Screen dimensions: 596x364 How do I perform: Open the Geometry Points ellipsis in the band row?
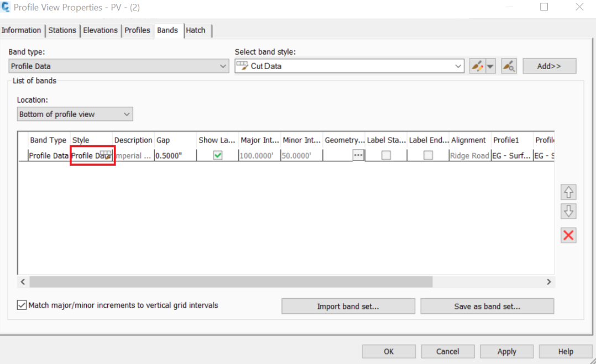[x=358, y=155]
